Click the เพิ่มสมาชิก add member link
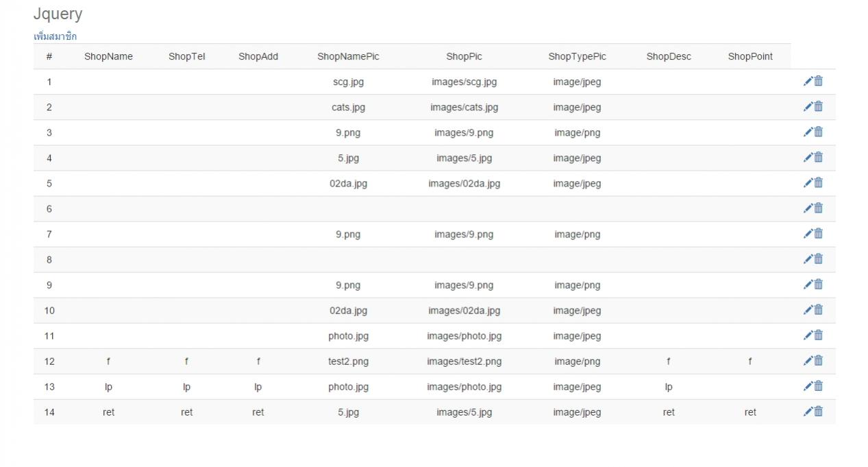This screenshot has height=467, width=868. [x=55, y=36]
